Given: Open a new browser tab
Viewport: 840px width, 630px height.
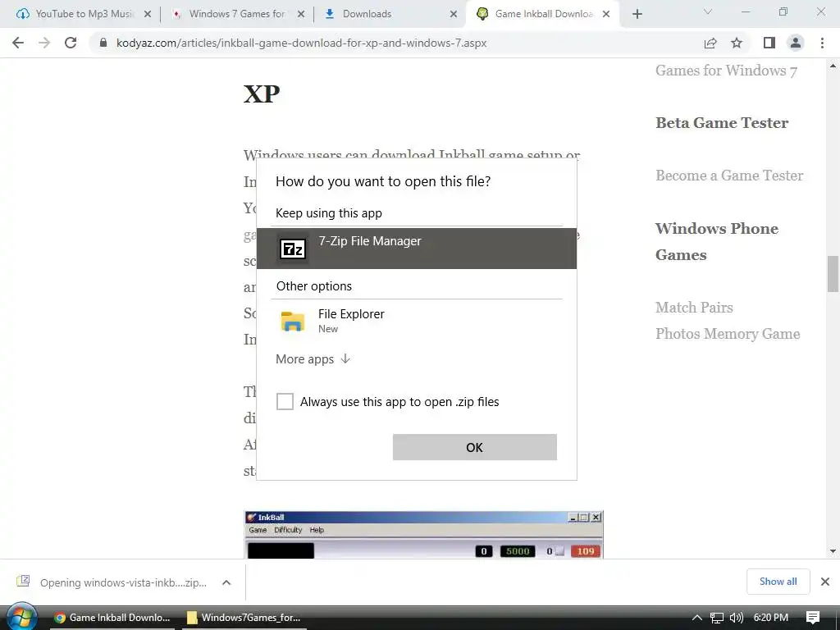Looking at the screenshot, I should 637,15.
